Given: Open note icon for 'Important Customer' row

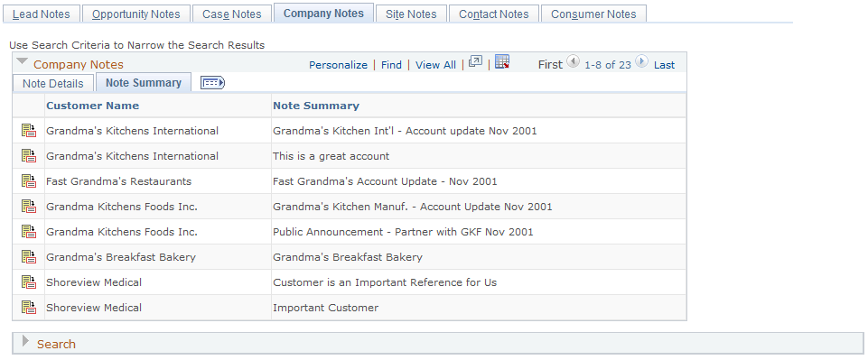Looking at the screenshot, I should point(29,308).
